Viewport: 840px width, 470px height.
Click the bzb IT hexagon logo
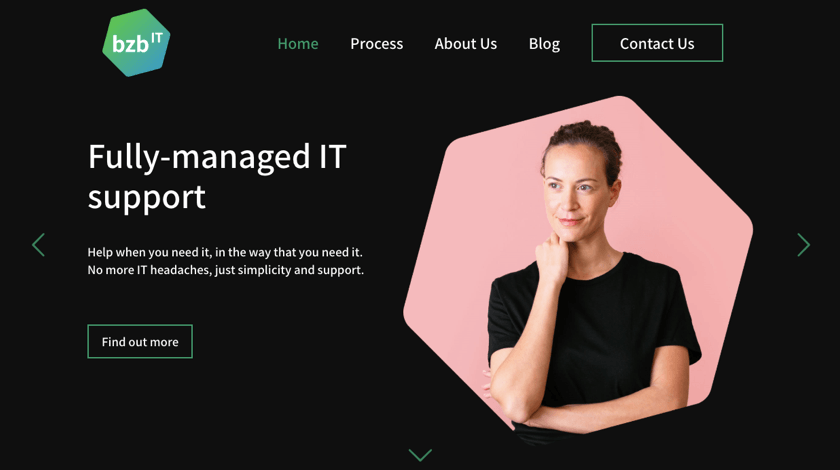(x=136, y=43)
